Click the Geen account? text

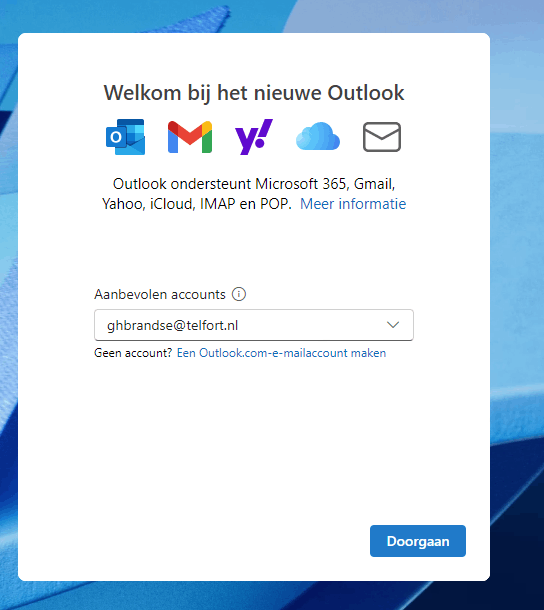(x=133, y=353)
